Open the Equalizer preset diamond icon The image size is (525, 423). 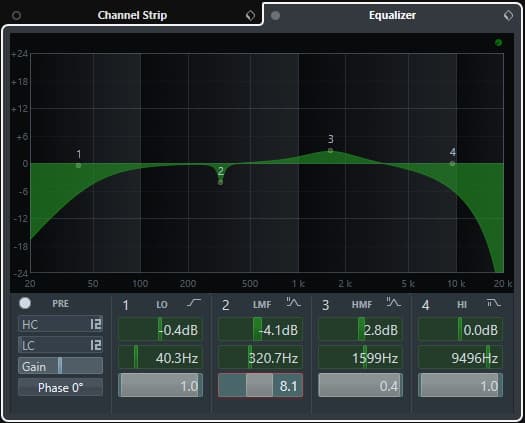coord(508,15)
